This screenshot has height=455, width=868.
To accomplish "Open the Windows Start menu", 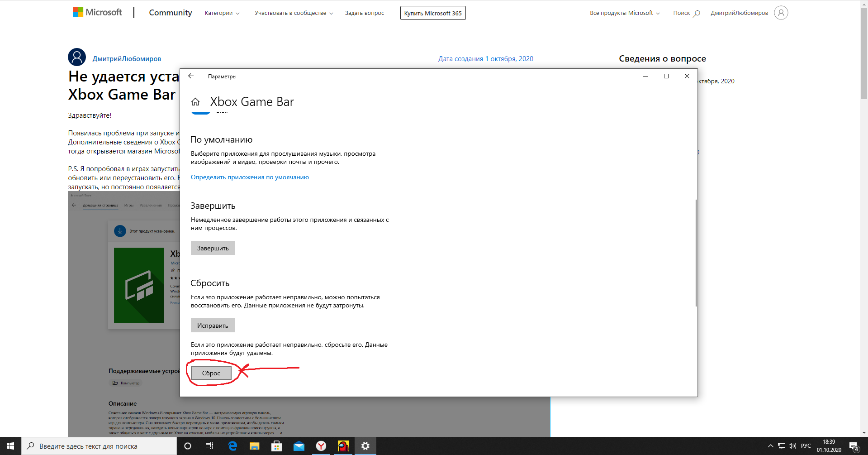I will (10, 446).
